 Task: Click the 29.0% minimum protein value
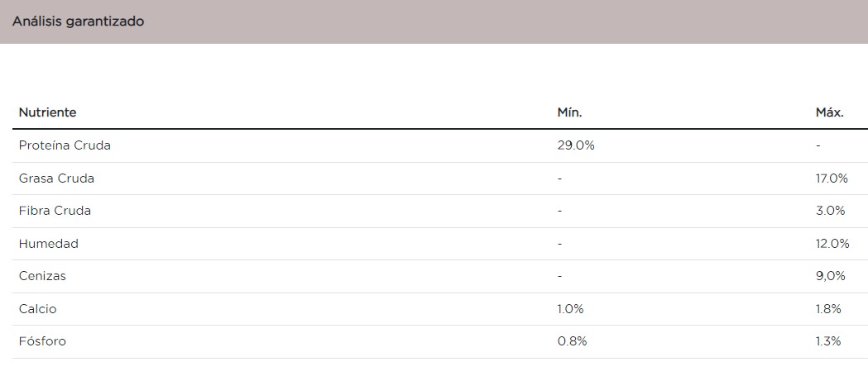tap(576, 145)
